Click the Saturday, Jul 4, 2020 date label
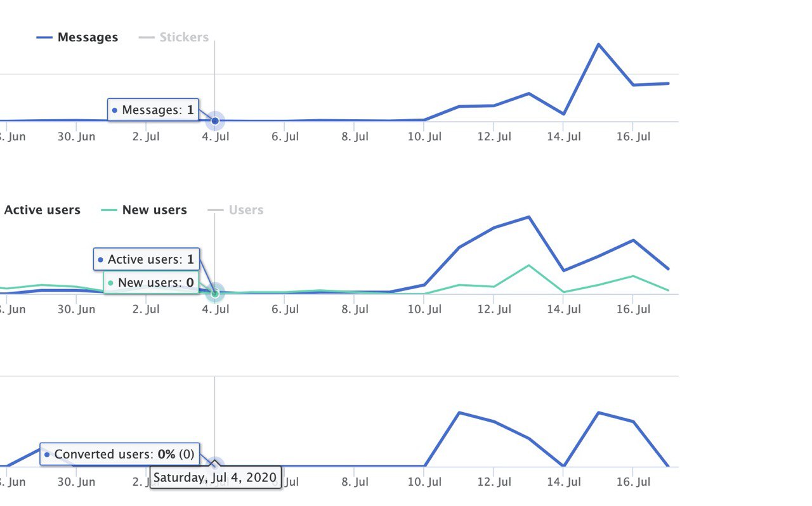Viewport: 812px width, 506px height. pyautogui.click(x=215, y=477)
